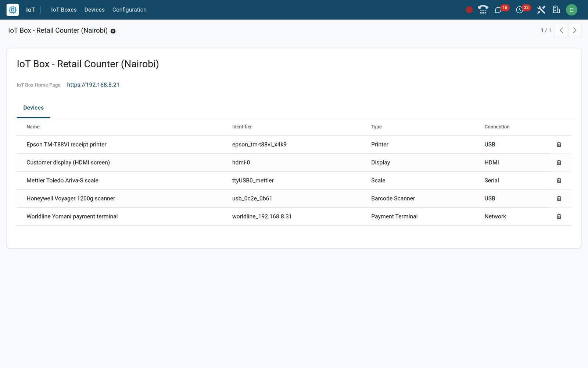Sort by the Connection column header
Screen dimensions: 588x368
pyautogui.click(x=497, y=127)
